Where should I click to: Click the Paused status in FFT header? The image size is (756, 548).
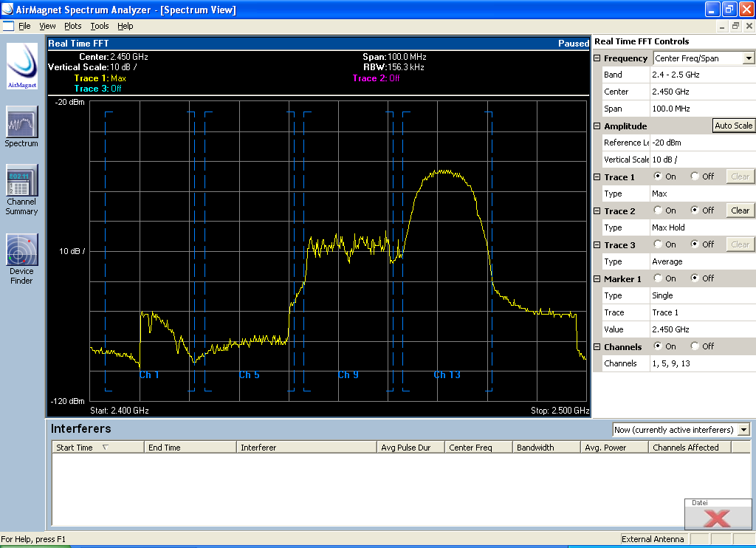[573, 44]
